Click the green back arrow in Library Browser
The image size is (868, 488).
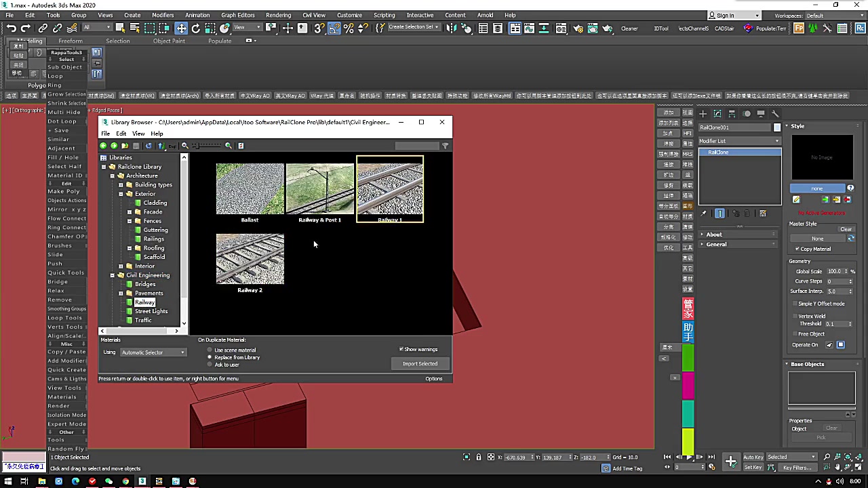pyautogui.click(x=104, y=146)
